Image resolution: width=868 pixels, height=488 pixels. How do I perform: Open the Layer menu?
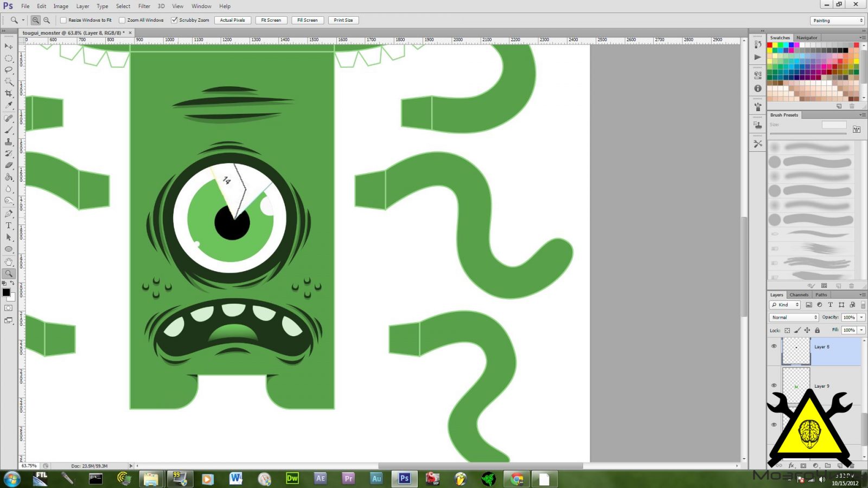point(82,6)
